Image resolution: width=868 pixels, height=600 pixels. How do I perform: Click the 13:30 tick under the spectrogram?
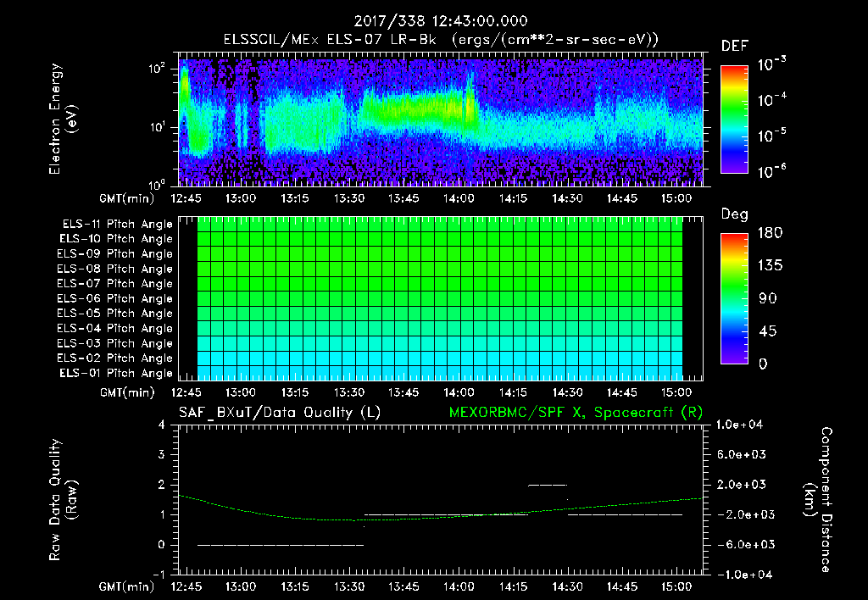point(349,198)
